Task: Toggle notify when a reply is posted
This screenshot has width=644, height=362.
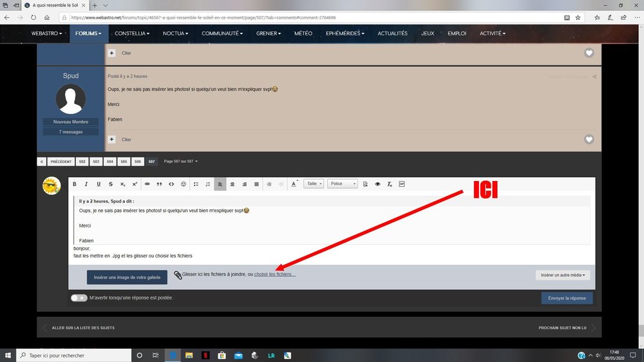Action: click(79, 298)
